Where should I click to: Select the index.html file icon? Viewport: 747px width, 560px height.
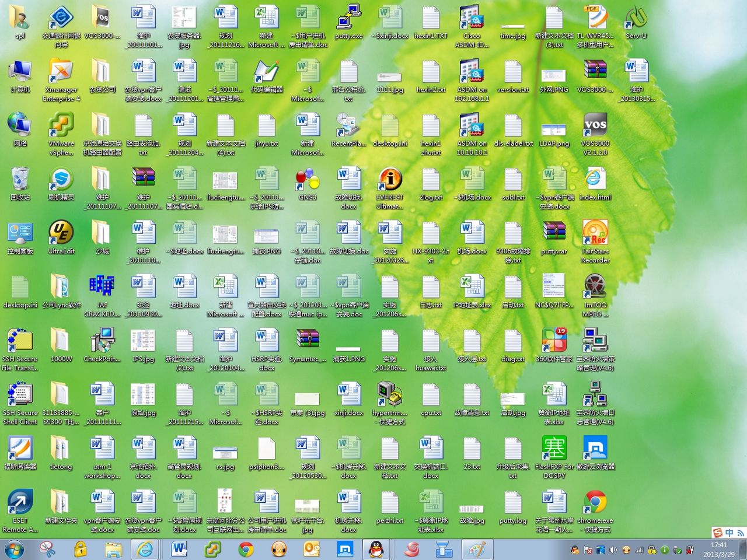tap(595, 184)
